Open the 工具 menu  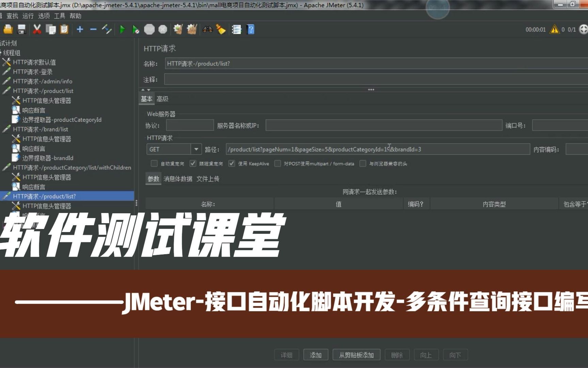pyautogui.click(x=60, y=16)
